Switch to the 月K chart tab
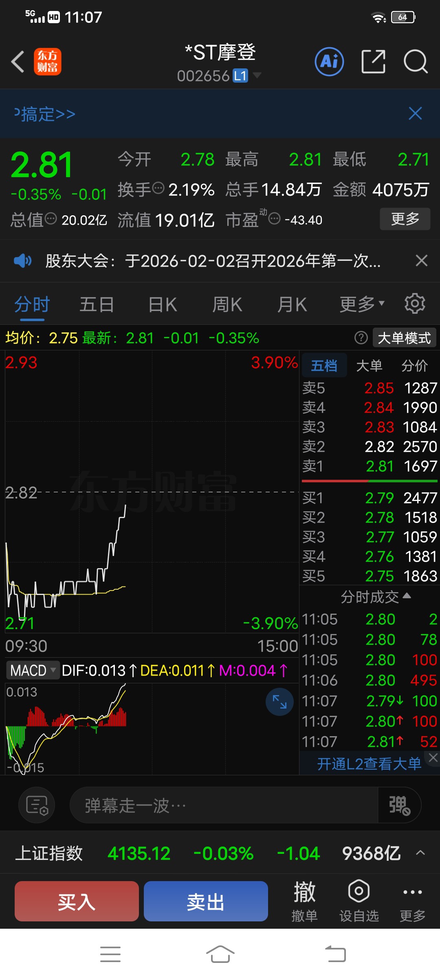Screen dimensions: 440x980 pos(292,304)
